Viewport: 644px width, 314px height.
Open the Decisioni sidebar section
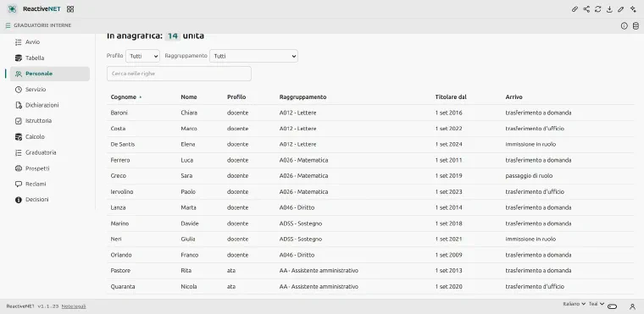(x=50, y=200)
